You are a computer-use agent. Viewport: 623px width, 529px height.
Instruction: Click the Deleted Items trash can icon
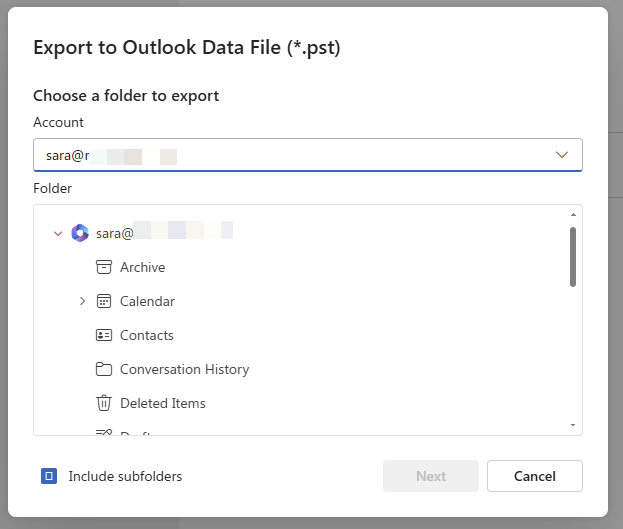pyautogui.click(x=103, y=403)
